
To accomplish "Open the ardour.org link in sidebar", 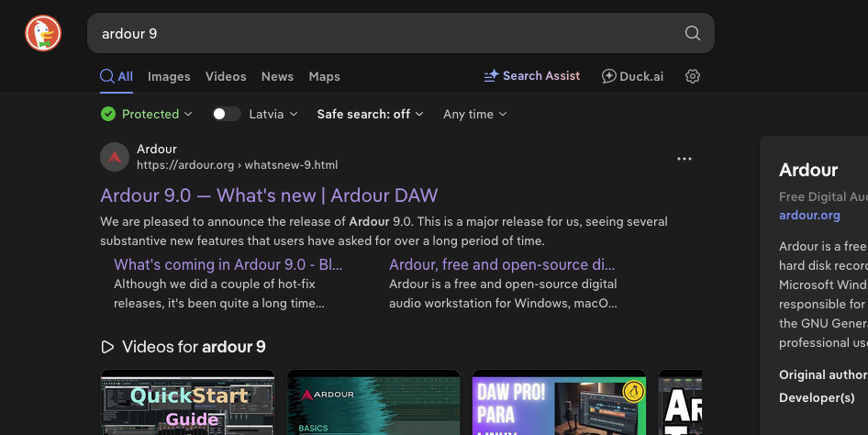I will [x=809, y=215].
